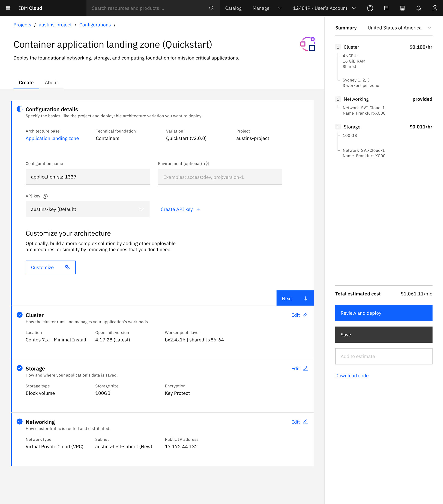Viewport: 443px width, 504px height.
Task: Click the pencil icon for Cluster section
Action: pos(305,315)
